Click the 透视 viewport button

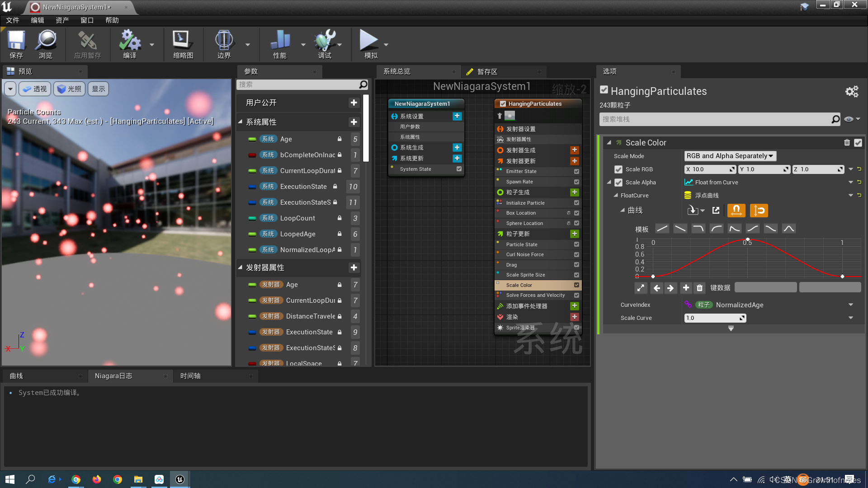35,89
